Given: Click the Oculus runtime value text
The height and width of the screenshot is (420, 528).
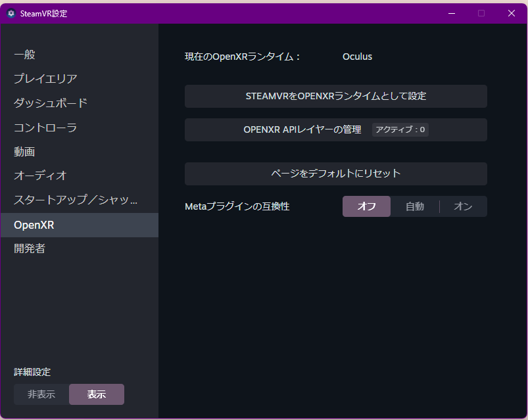Looking at the screenshot, I should 357,57.
